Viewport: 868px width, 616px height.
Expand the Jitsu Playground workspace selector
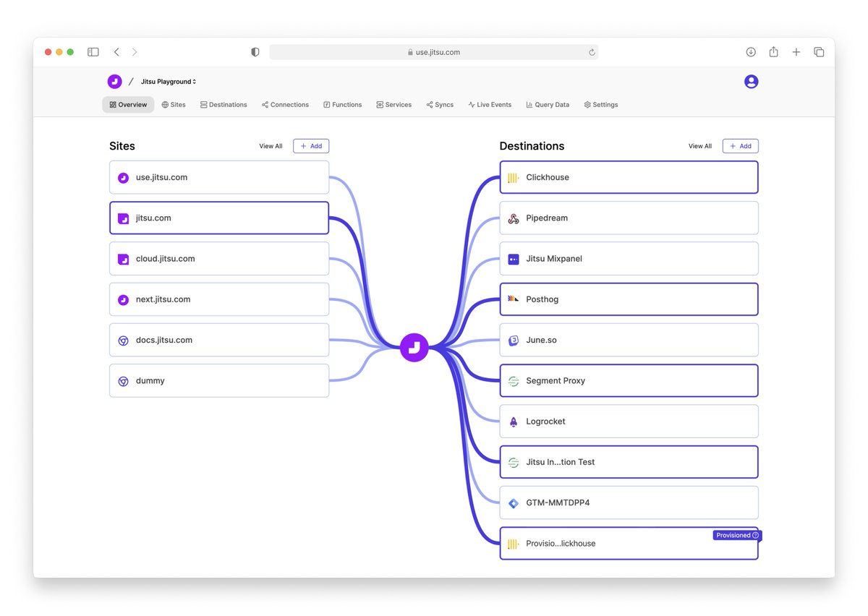pos(169,82)
